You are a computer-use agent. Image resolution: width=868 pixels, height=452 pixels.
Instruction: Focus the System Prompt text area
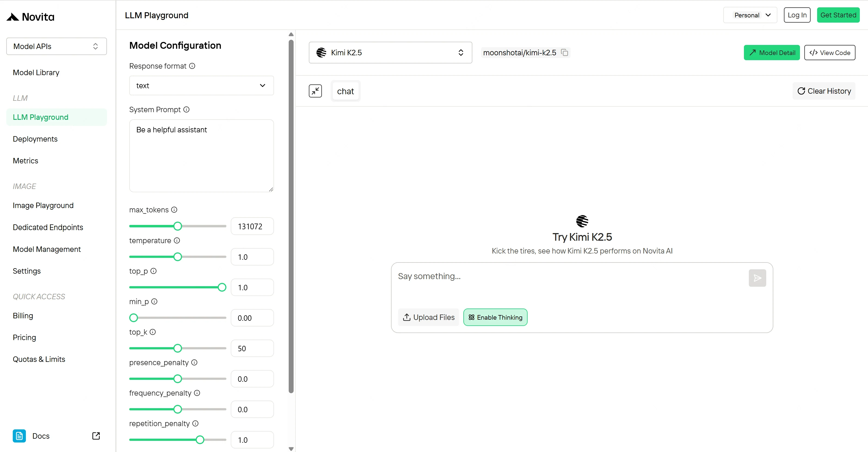202,156
